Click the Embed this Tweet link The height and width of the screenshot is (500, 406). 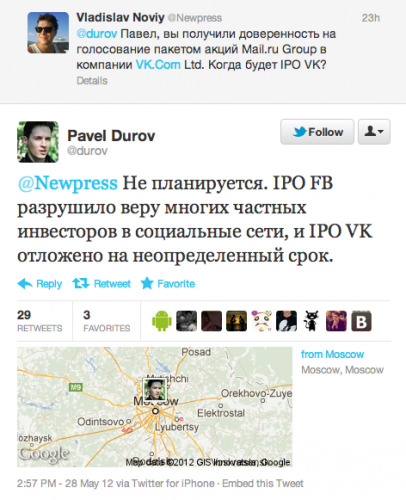[263, 483]
